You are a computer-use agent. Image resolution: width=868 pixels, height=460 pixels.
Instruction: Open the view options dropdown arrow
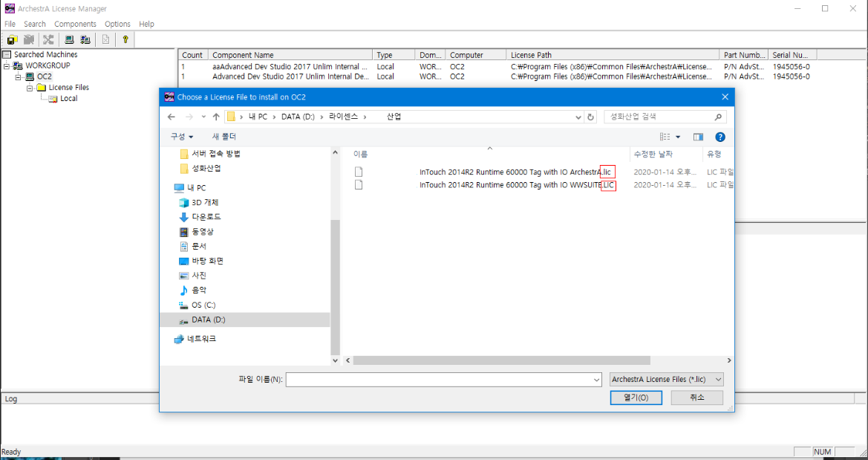click(x=678, y=137)
